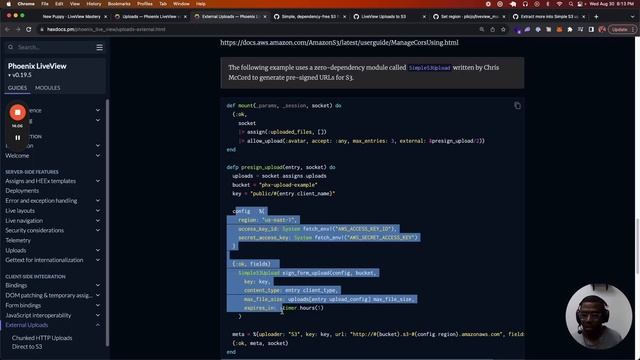Close the New Puppy LiveView Mastery tab
640x360 pixels.
pyautogui.click(x=105, y=17)
